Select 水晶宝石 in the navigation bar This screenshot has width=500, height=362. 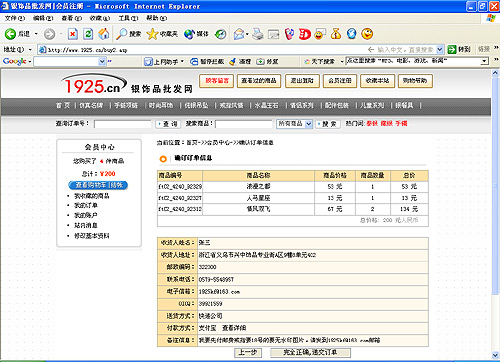[x=266, y=105]
